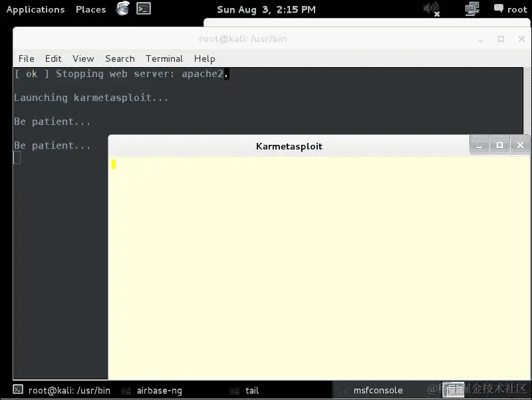The image size is (532, 400).
Task: Open the Search menu in the terminal
Action: [120, 58]
